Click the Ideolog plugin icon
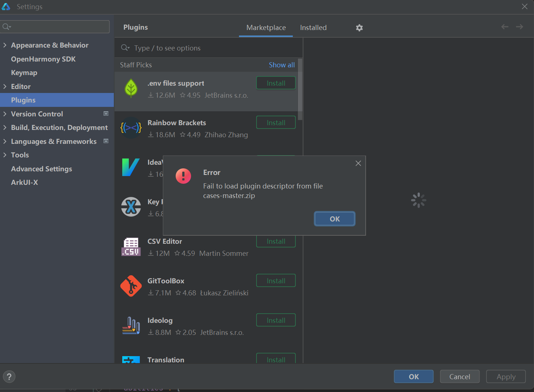The width and height of the screenshot is (534, 392). pyautogui.click(x=131, y=326)
